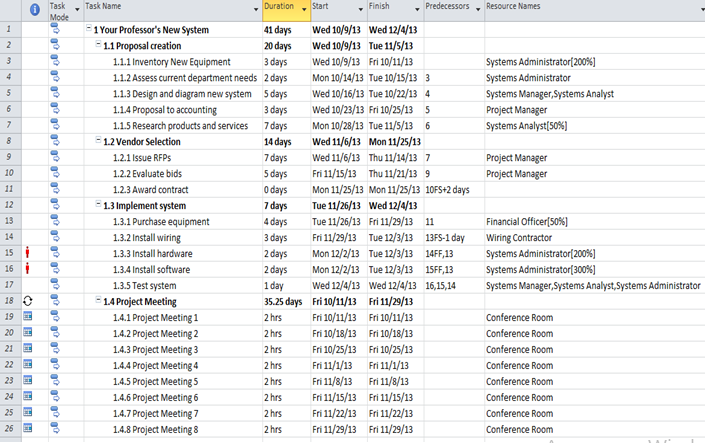Collapse the 1.3 Implement system summary task

click(98, 205)
